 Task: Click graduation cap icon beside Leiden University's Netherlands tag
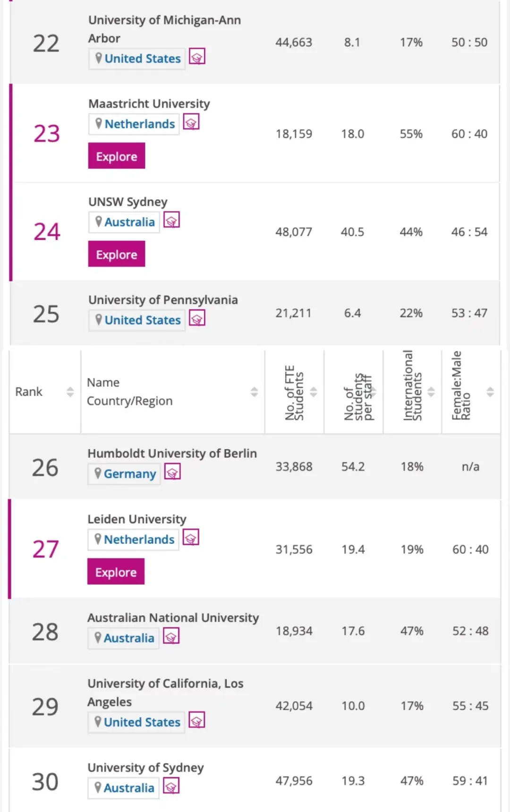191,538
